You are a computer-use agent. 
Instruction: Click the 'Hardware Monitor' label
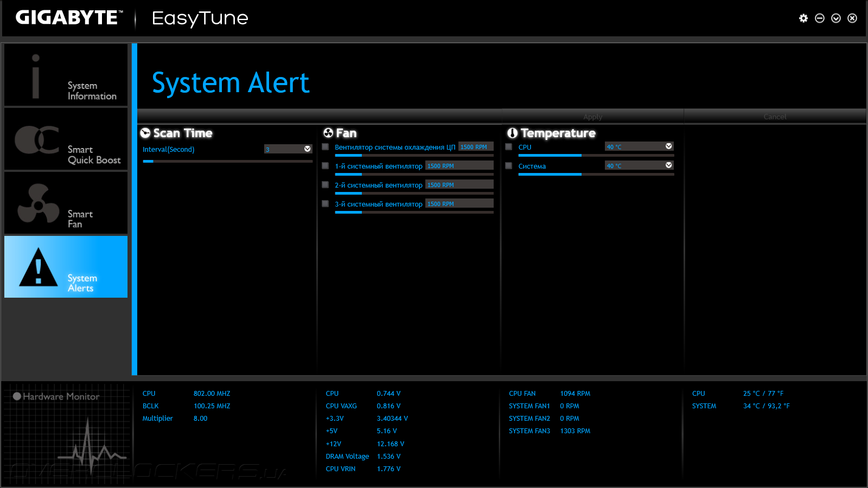click(61, 396)
